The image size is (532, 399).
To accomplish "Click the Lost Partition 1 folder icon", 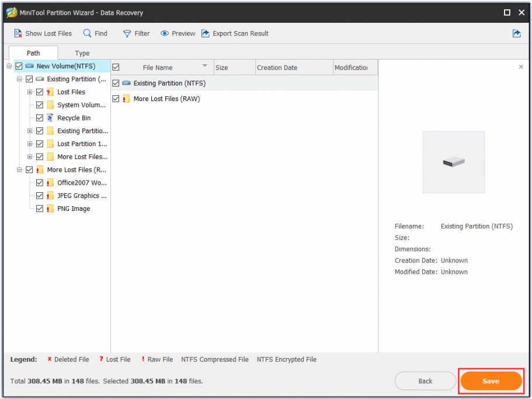I will [x=51, y=144].
